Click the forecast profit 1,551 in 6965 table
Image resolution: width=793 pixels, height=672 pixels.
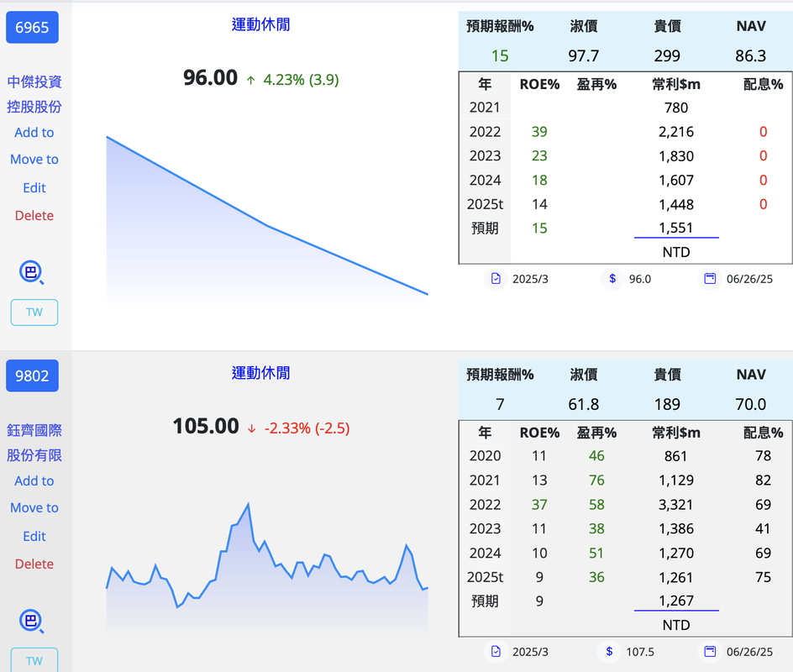(676, 228)
